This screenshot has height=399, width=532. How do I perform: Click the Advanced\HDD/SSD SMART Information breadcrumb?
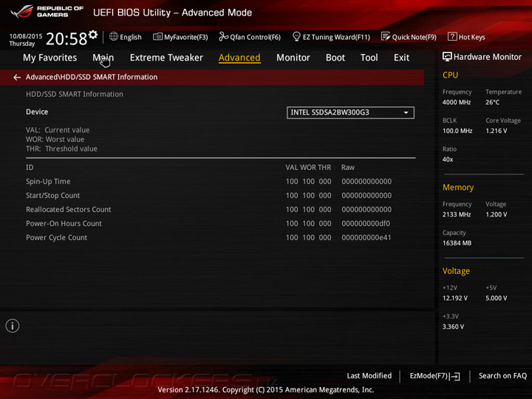tap(92, 77)
